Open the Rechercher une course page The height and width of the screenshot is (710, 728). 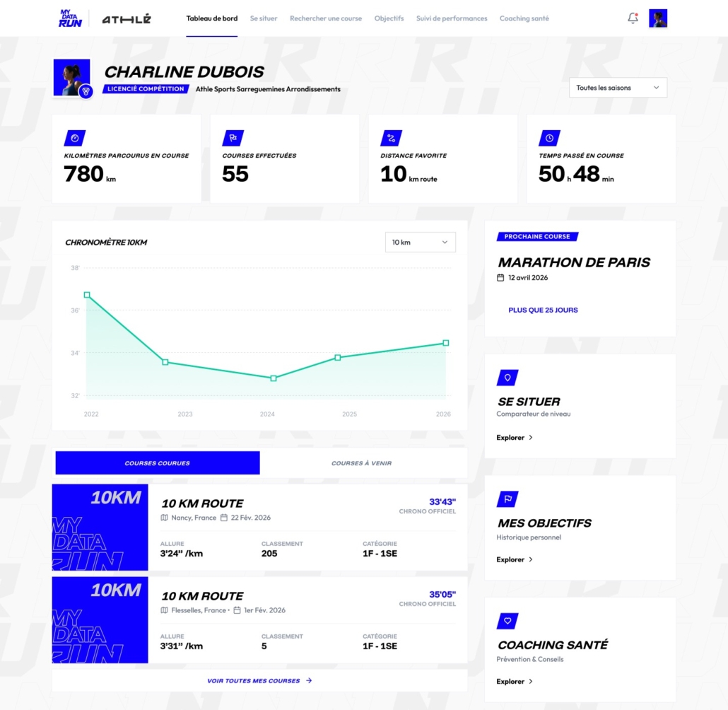(326, 18)
